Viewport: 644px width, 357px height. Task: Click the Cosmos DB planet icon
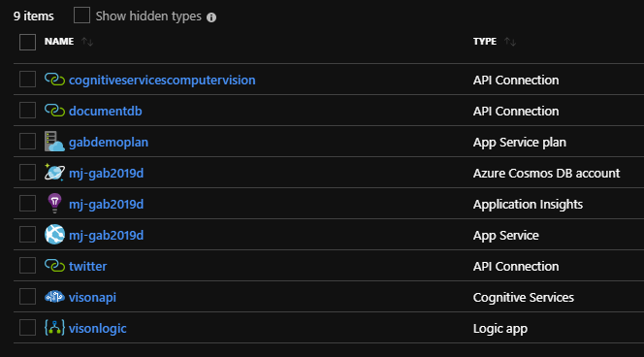pyautogui.click(x=54, y=172)
